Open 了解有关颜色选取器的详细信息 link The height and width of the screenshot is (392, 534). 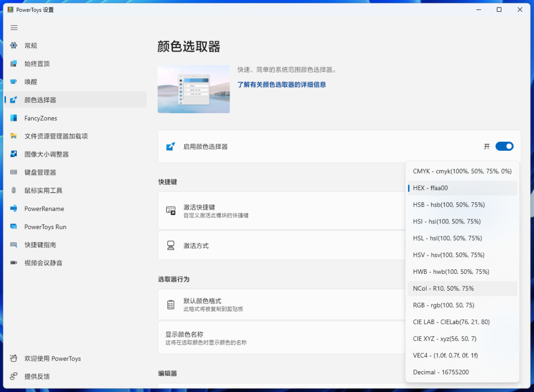(282, 85)
